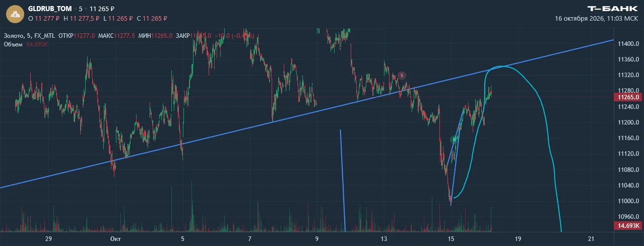Screen dimensions: 644x246
Task: Click the 11160.0 price axis label
Action: 629,138
